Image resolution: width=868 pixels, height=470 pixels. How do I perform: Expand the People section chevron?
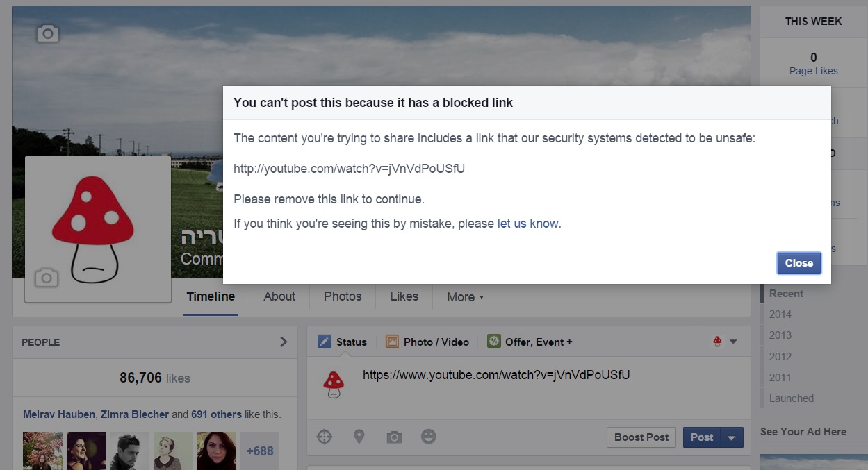(x=283, y=342)
